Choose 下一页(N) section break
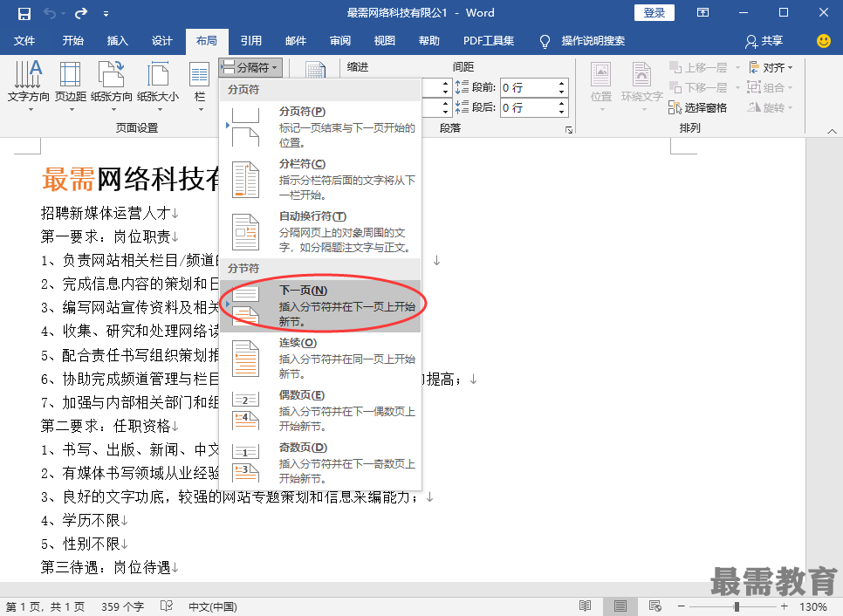Image resolution: width=843 pixels, height=616 pixels. [x=320, y=306]
